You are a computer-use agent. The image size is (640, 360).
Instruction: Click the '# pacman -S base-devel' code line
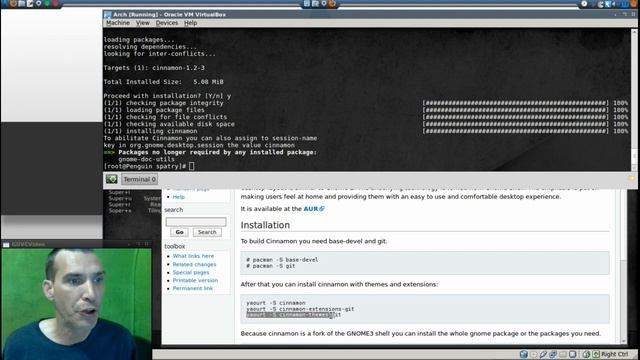282,260
